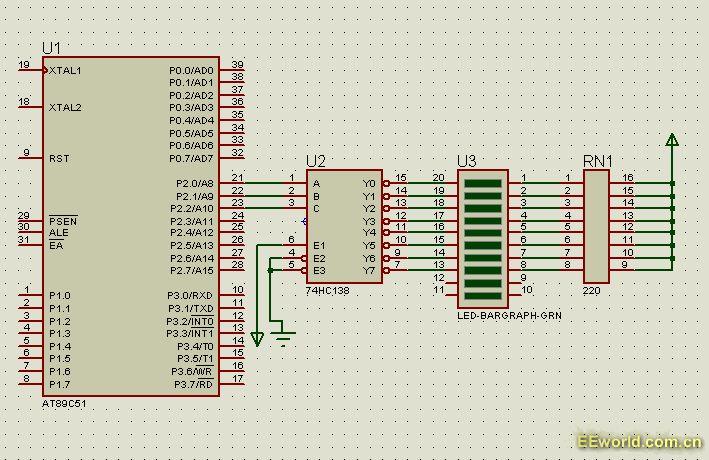This screenshot has height=460, width=709.
Task: Select the RN1 resistor network body
Action: click(596, 227)
